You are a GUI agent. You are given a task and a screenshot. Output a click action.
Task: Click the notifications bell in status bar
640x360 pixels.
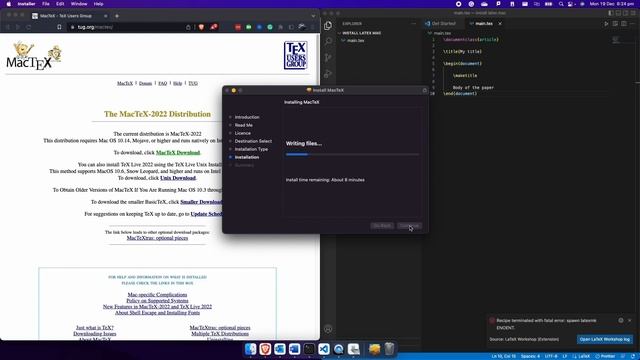633,356
